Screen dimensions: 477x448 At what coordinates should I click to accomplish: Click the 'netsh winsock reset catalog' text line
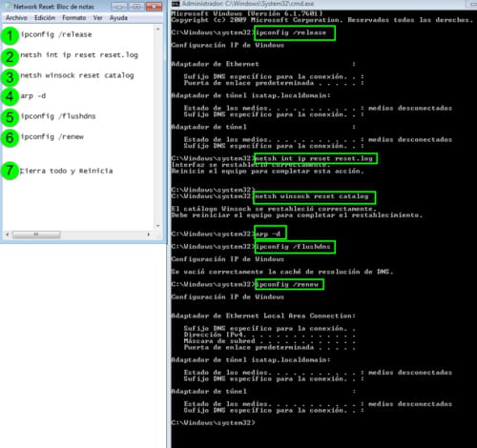pyautogui.click(x=77, y=75)
